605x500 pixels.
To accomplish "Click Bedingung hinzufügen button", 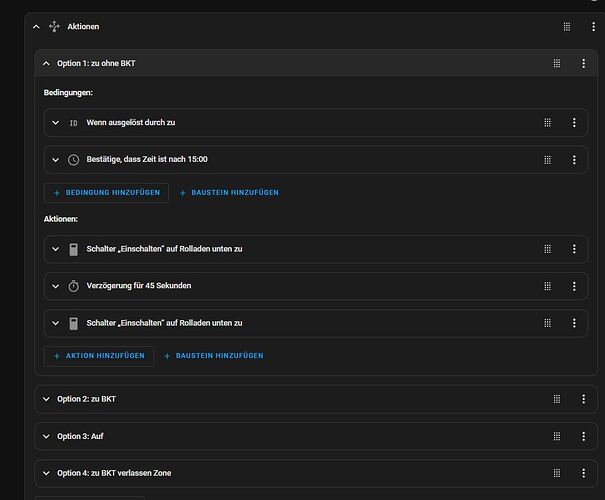I will tap(106, 193).
